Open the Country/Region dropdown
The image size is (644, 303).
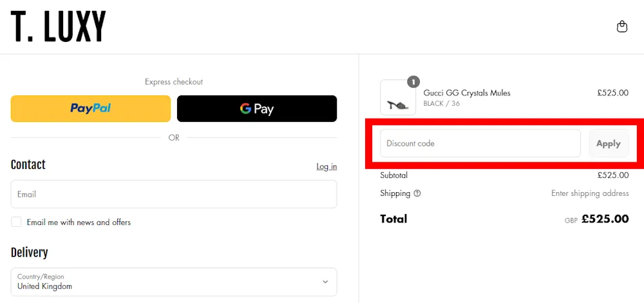tap(174, 282)
